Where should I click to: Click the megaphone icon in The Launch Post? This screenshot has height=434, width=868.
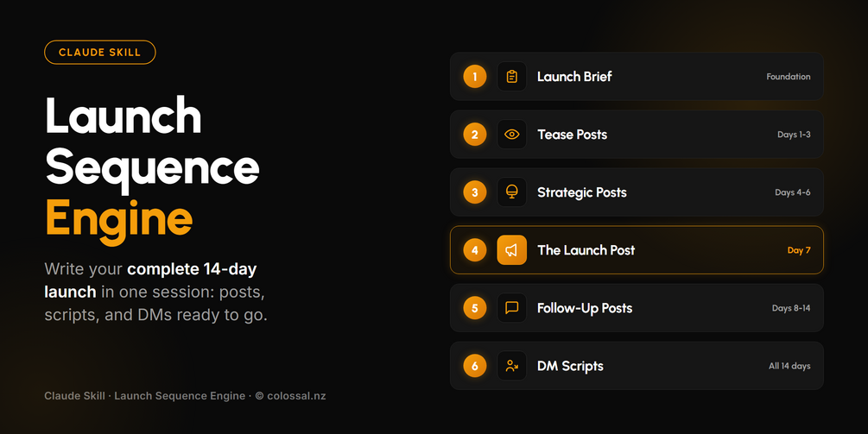(x=511, y=250)
